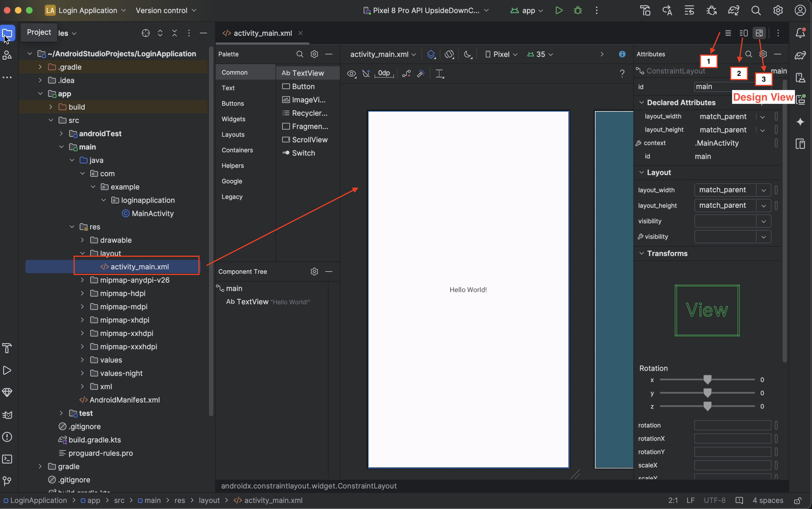
Task: Open AndroidManifest.xml in project tree
Action: click(119, 400)
